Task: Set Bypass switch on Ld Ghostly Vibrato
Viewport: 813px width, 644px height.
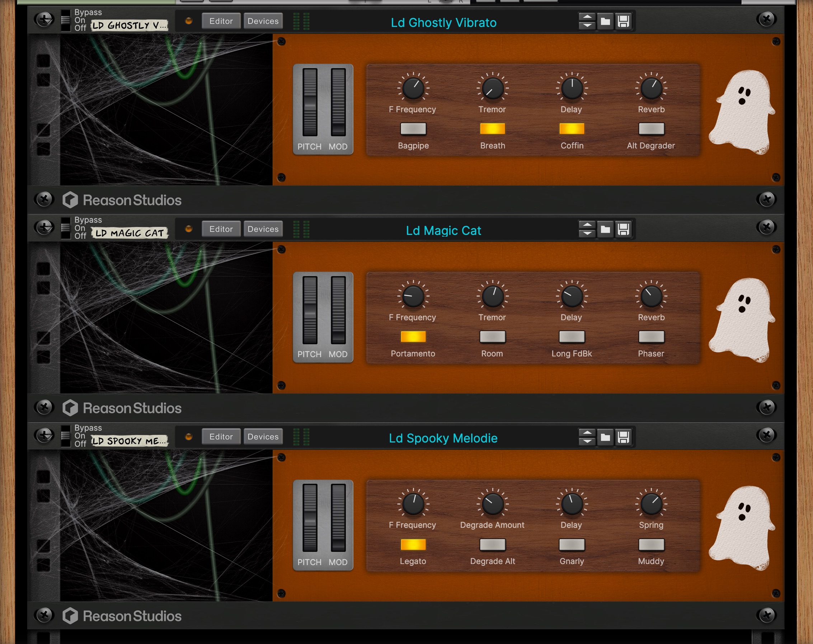Action: (x=66, y=20)
